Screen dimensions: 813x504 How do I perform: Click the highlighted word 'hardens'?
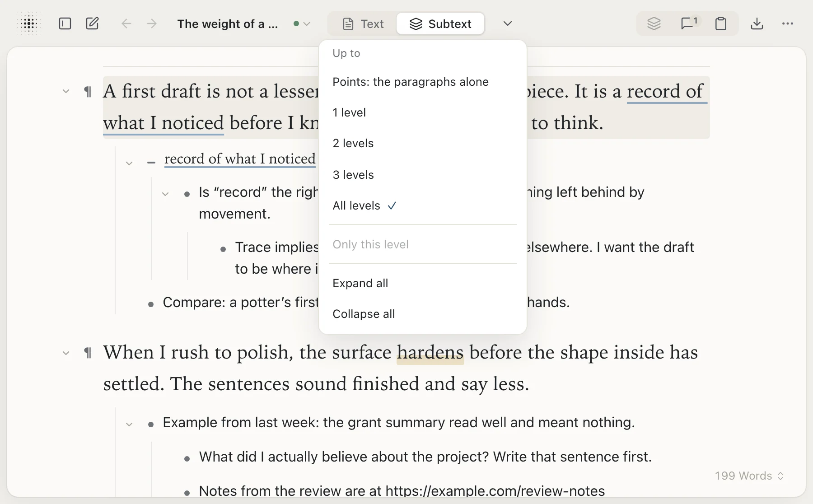click(430, 352)
